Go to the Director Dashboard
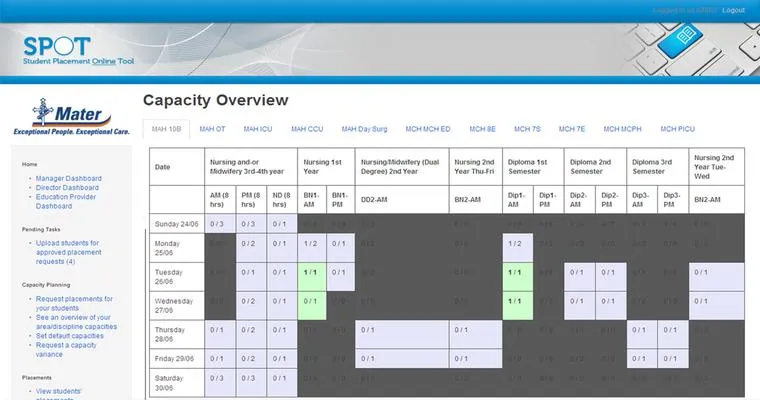 67,188
